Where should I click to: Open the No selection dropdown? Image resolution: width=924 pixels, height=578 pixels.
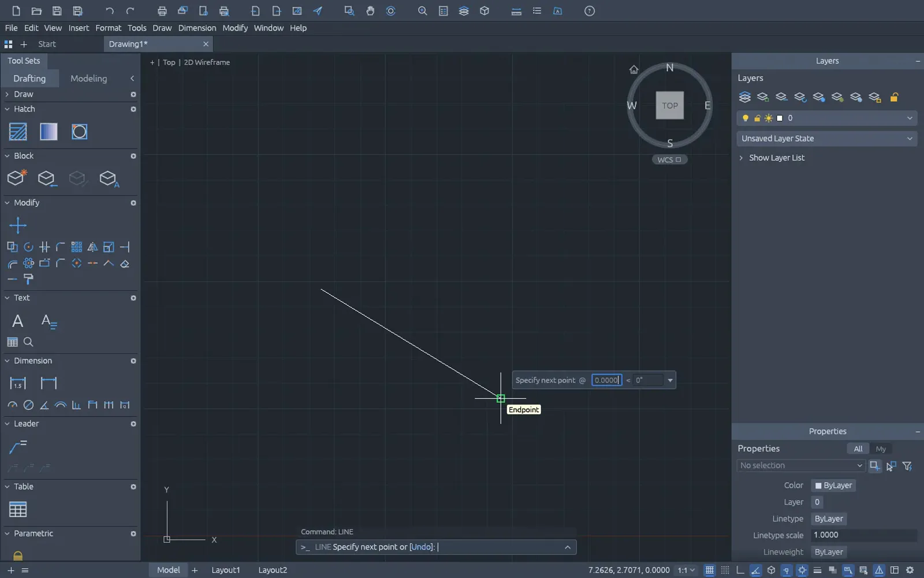click(801, 466)
